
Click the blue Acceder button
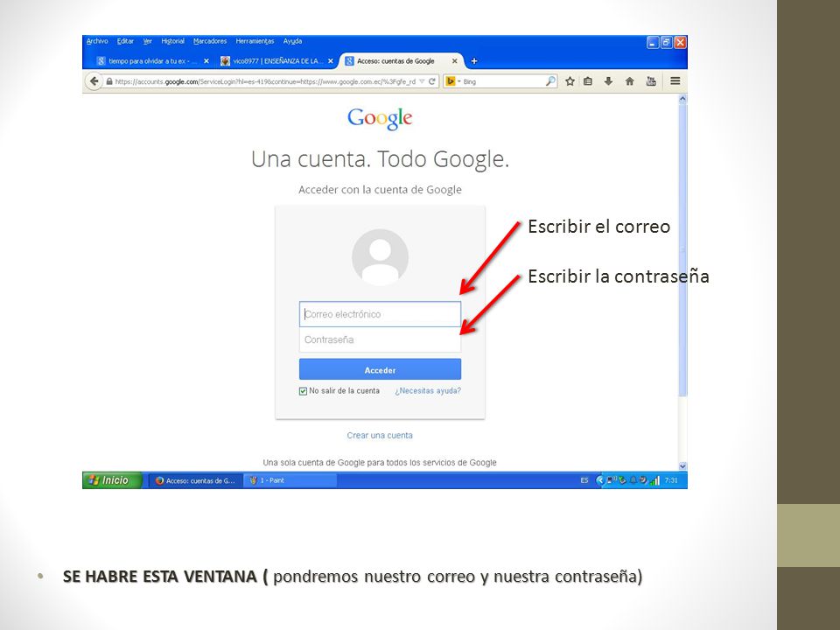380,369
